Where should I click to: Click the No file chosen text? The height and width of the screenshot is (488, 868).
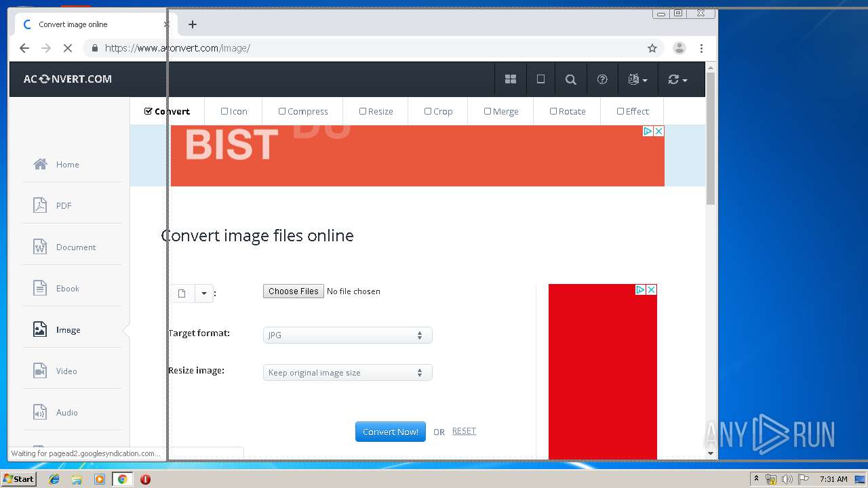353,291
